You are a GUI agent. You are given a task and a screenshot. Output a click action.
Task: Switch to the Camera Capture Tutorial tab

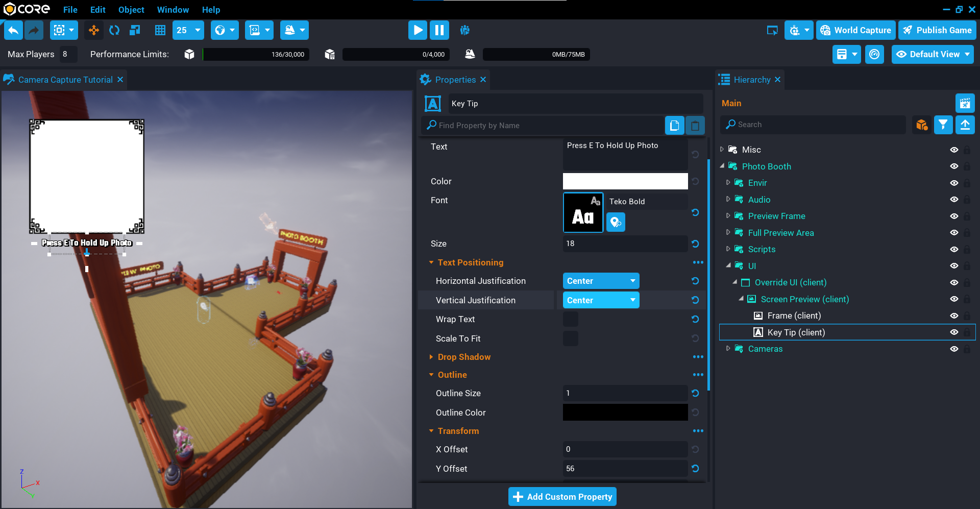pos(65,80)
